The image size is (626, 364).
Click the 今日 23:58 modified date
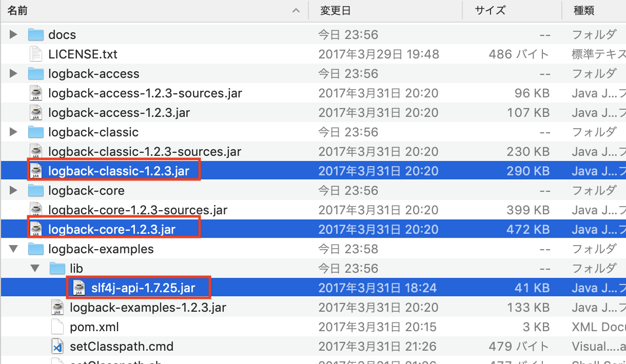(348, 249)
